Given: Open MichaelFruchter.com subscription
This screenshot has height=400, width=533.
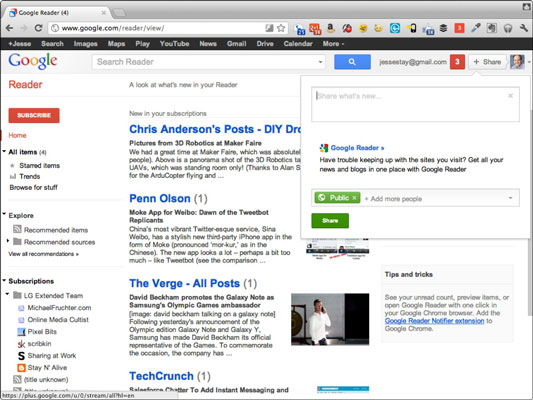Looking at the screenshot, I should point(59,308).
